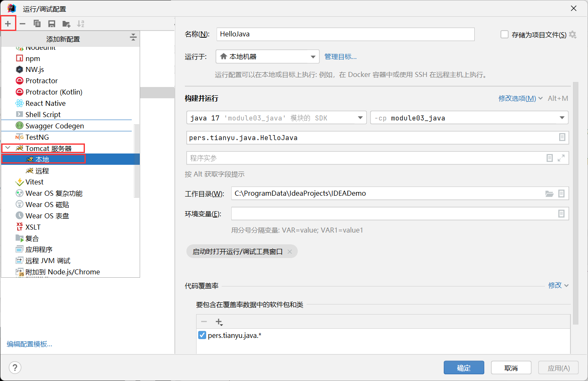Collapse the Tomcat 服务器 tree node

click(x=8, y=148)
